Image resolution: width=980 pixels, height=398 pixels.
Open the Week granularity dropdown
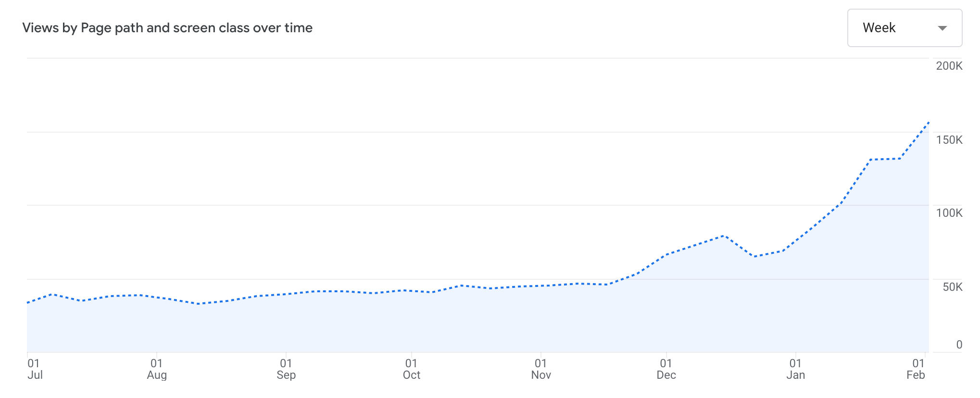(x=904, y=28)
